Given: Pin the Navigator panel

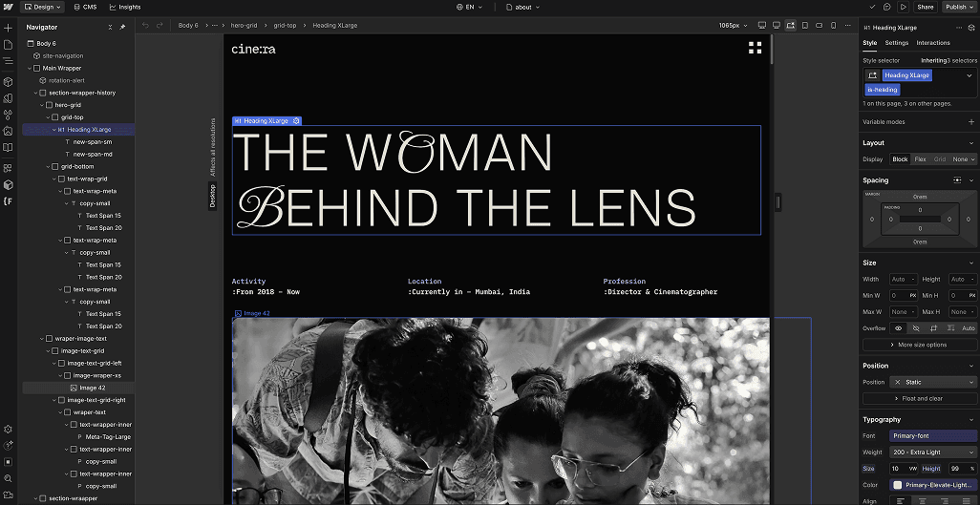Looking at the screenshot, I should coord(122,27).
